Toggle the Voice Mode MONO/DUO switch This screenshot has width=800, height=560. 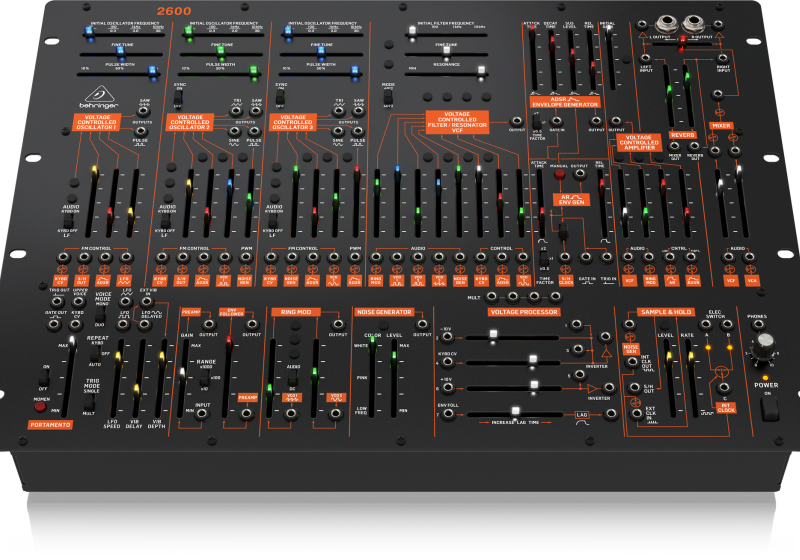click(101, 314)
